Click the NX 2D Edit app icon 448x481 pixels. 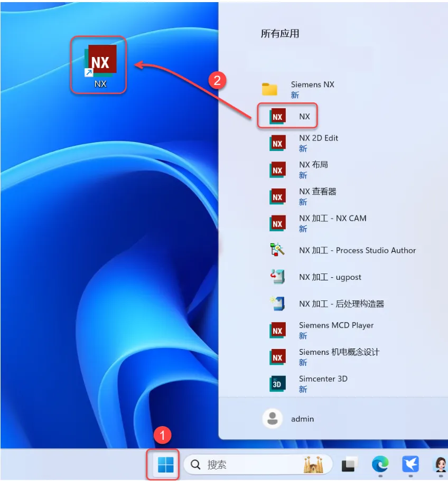pos(278,143)
